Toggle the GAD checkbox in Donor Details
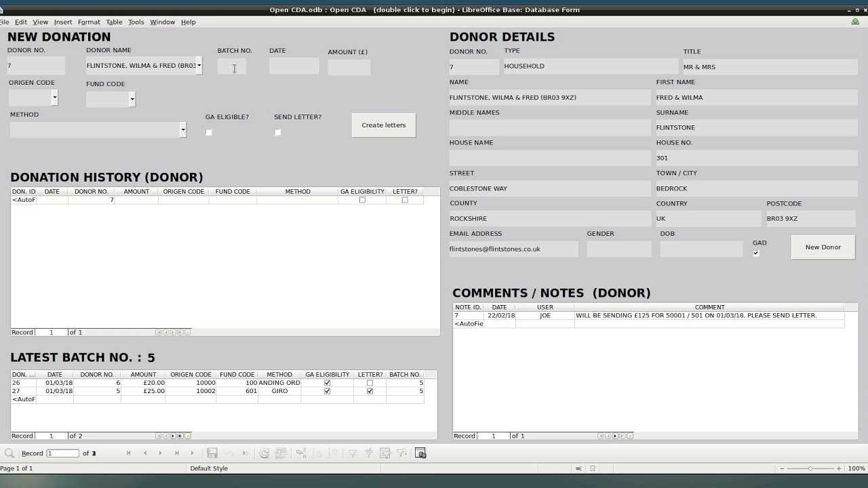This screenshot has width=868, height=488. (756, 253)
